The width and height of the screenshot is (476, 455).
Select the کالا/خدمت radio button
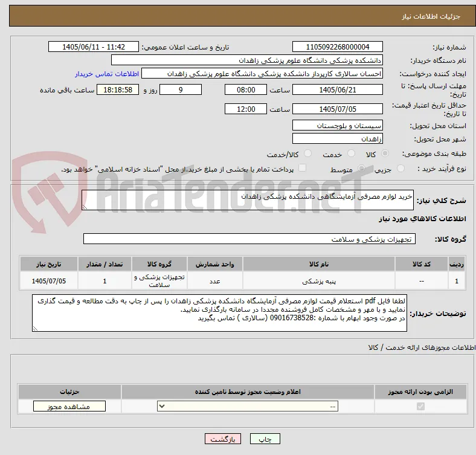point(308,153)
